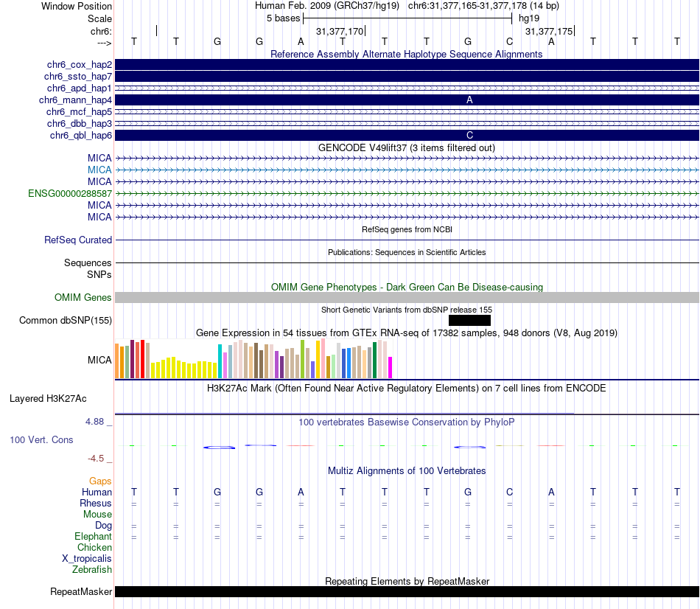Click the Chicken species row label
Screen dimensions: 700x609
coord(94,548)
